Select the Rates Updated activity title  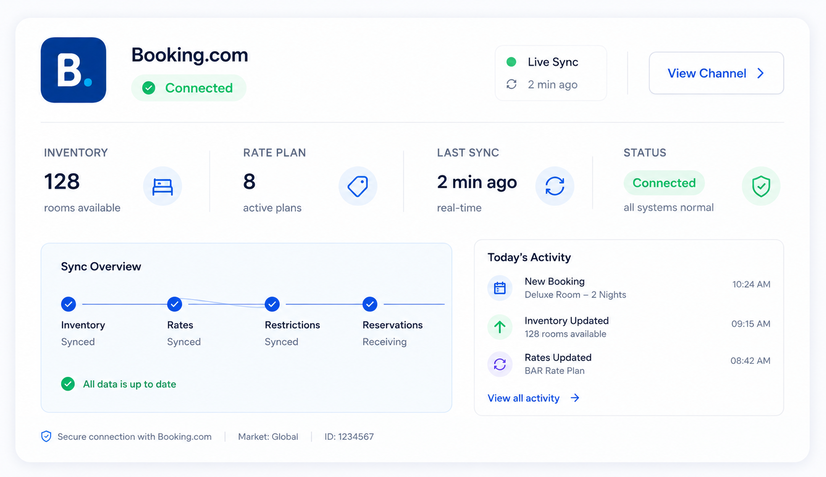click(x=558, y=357)
